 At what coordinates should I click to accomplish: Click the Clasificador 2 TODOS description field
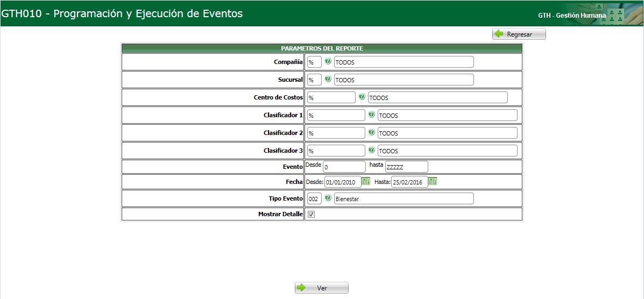[448, 133]
